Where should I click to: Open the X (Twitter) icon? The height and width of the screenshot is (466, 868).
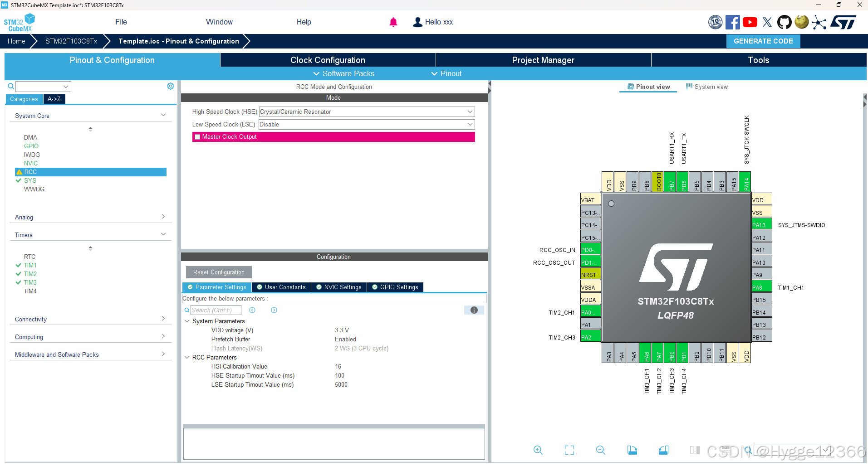coord(767,22)
